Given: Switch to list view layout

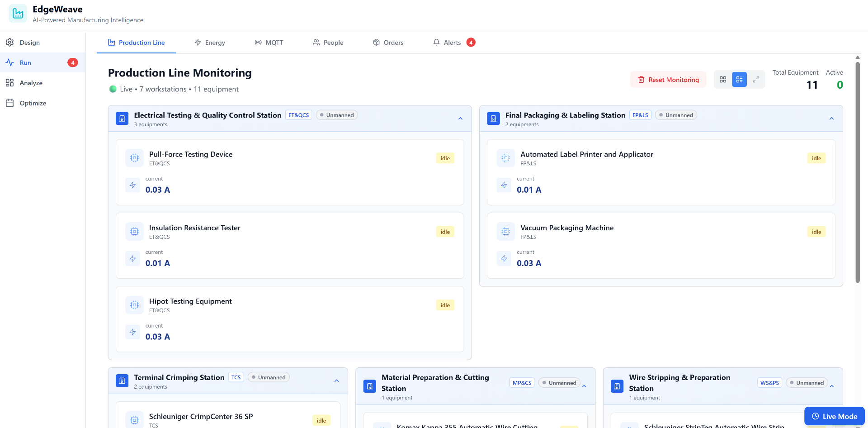Looking at the screenshot, I should pyautogui.click(x=739, y=80).
